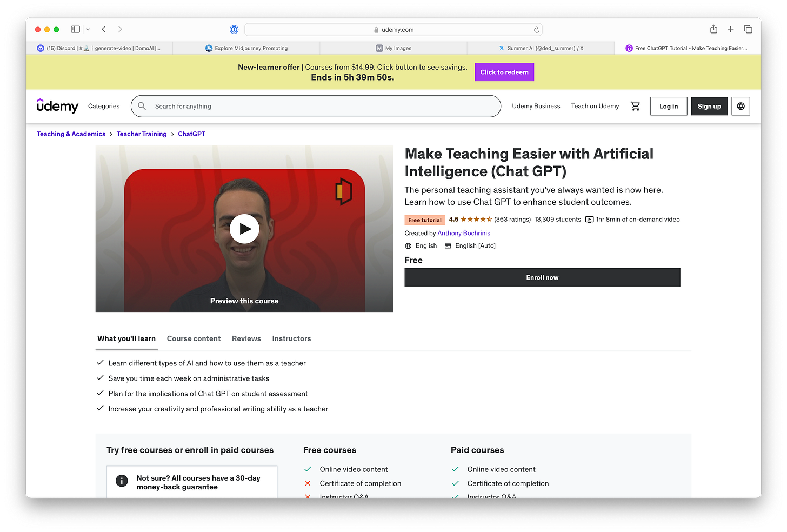Click the on-demand video icon
This screenshot has height=532, width=787.
[x=590, y=220]
